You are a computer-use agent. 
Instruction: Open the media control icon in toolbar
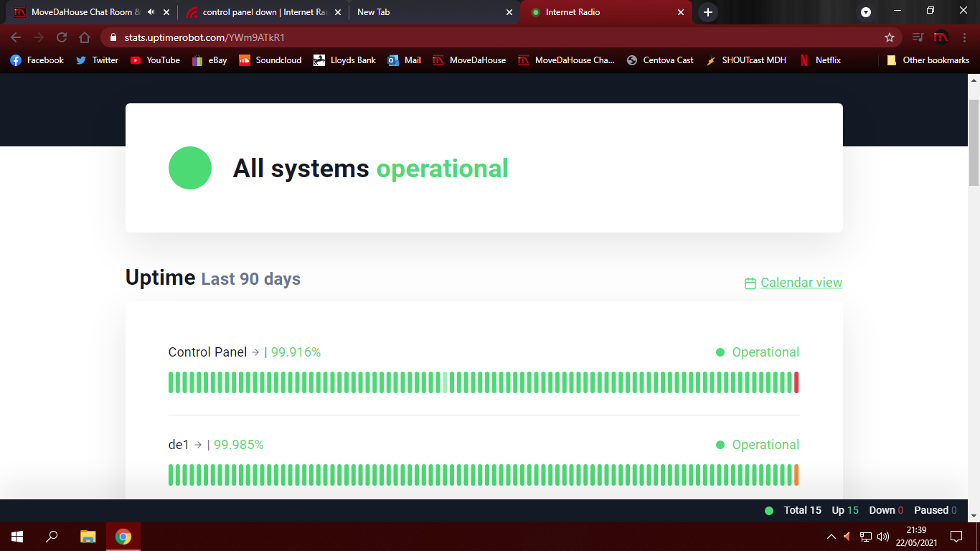(918, 37)
